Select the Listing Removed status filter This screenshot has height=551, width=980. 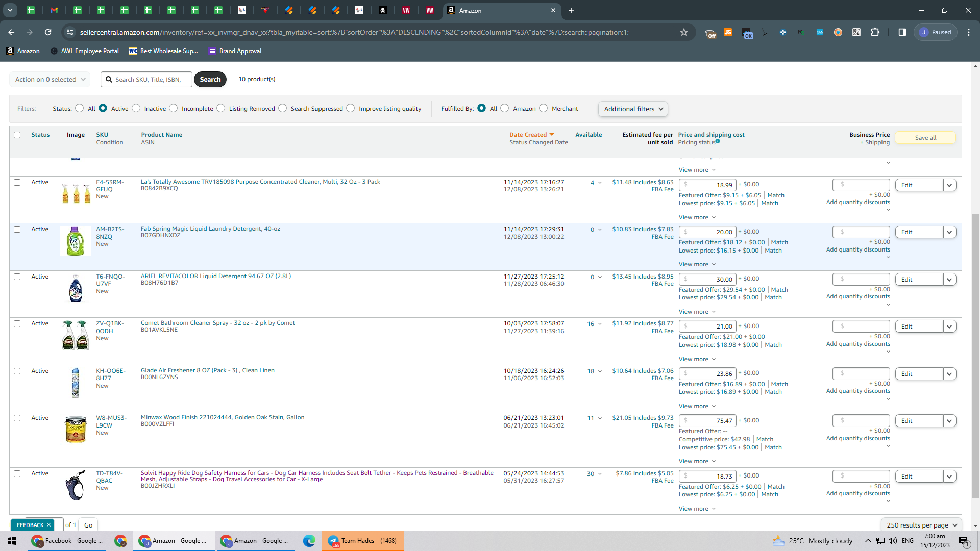tap(221, 108)
